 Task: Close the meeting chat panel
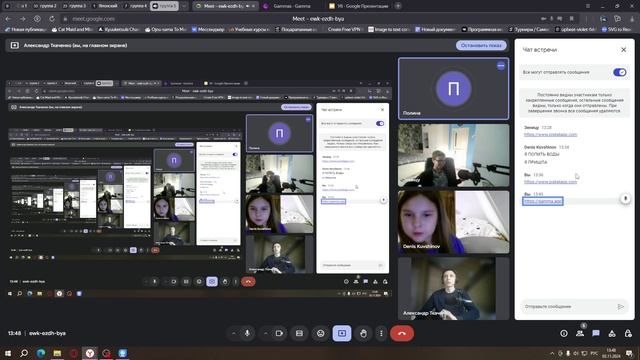[x=623, y=50]
